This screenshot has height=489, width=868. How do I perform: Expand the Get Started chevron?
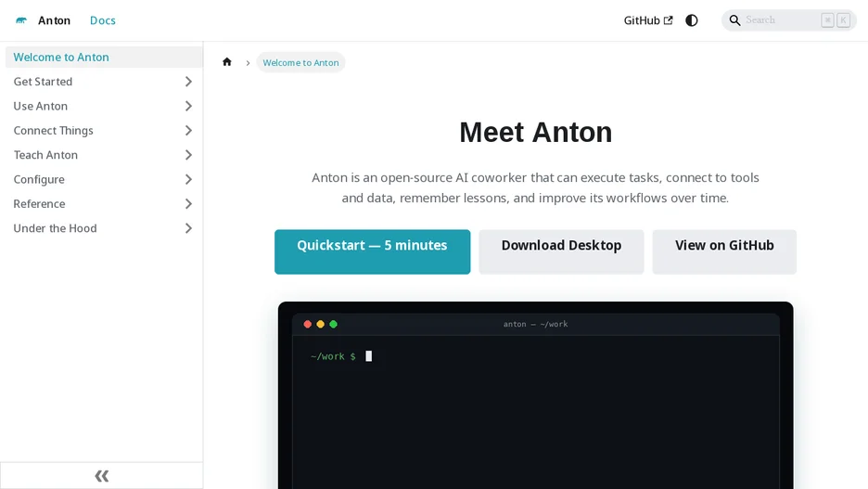coord(188,82)
